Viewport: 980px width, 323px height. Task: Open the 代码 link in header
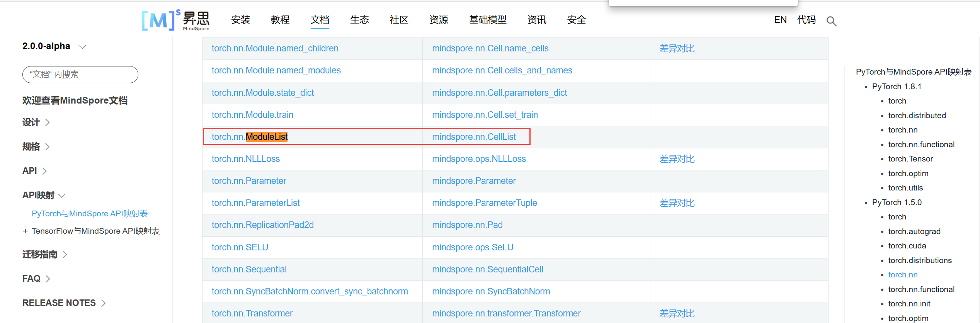pyautogui.click(x=806, y=20)
